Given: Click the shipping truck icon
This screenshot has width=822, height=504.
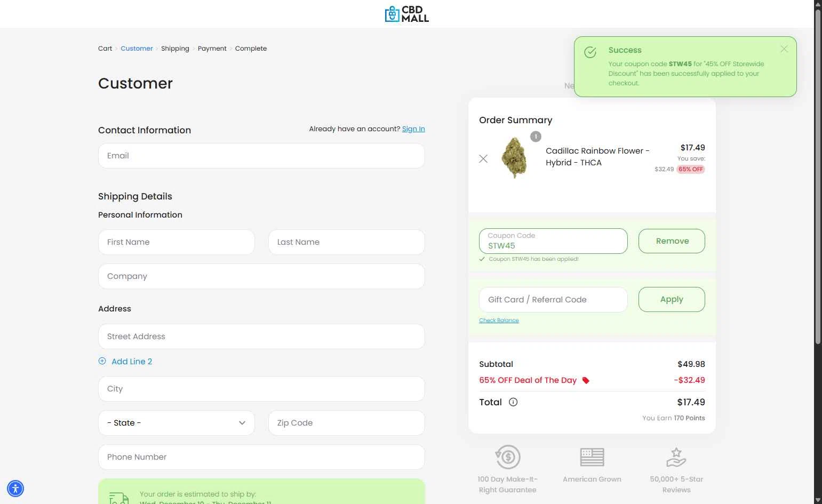Looking at the screenshot, I should click(118, 498).
